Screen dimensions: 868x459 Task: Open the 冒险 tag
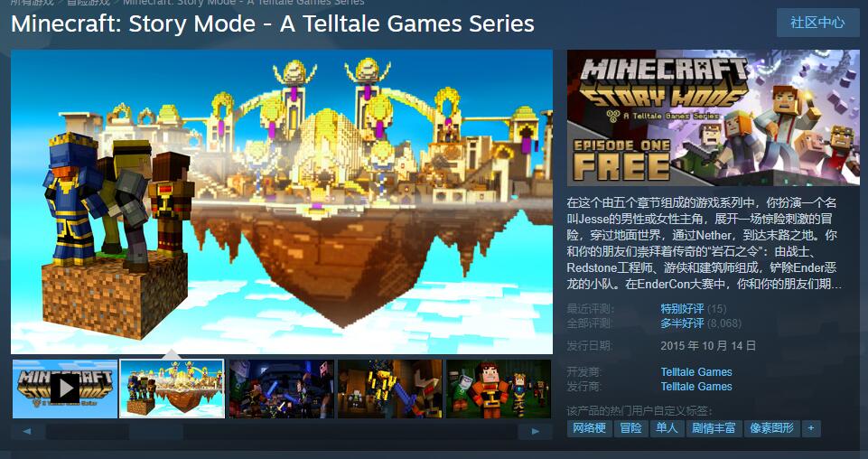(x=630, y=428)
